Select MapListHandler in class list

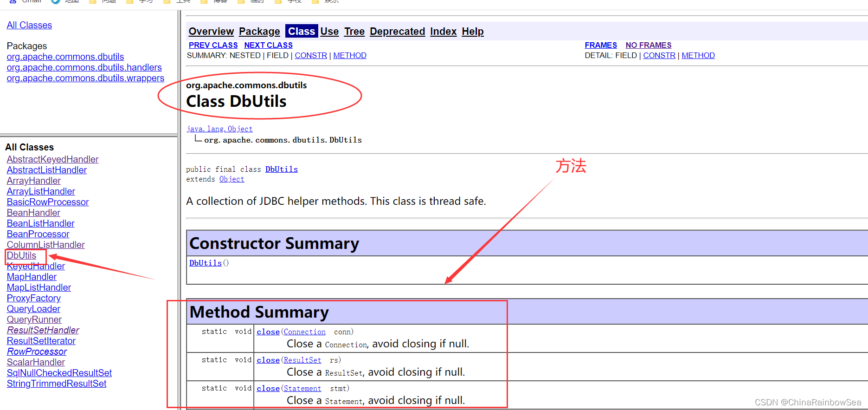click(39, 287)
